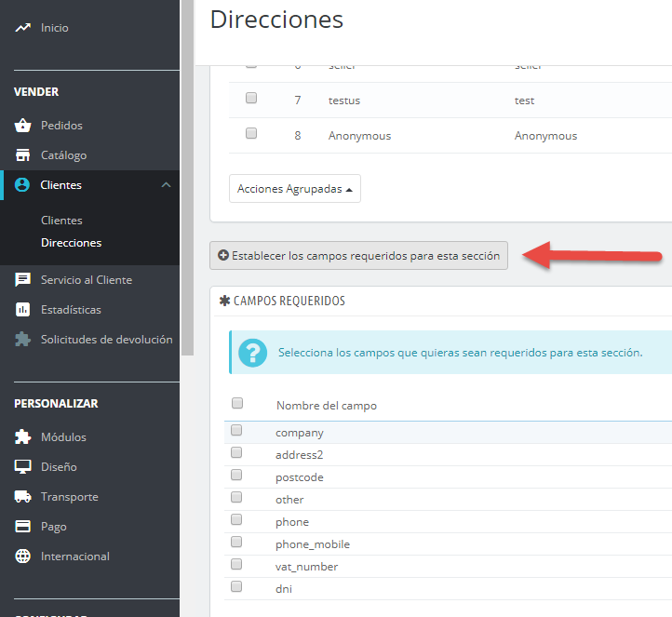
Task: Click the ID 8 cell
Action: click(x=298, y=136)
